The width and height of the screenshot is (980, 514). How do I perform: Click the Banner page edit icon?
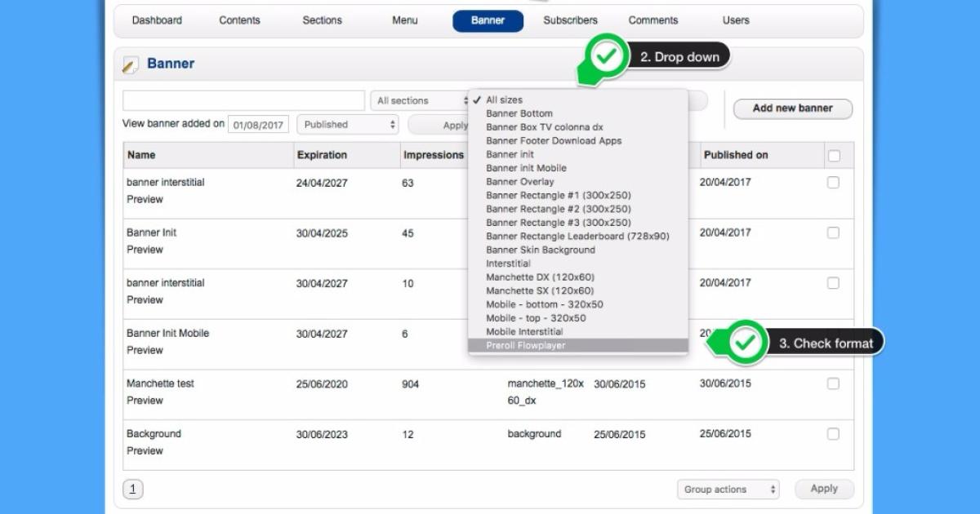click(x=130, y=64)
